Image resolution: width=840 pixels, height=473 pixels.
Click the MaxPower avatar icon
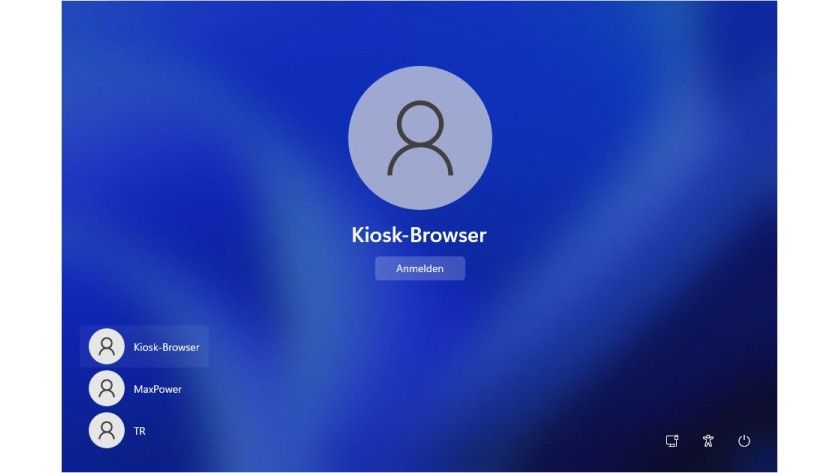click(107, 389)
